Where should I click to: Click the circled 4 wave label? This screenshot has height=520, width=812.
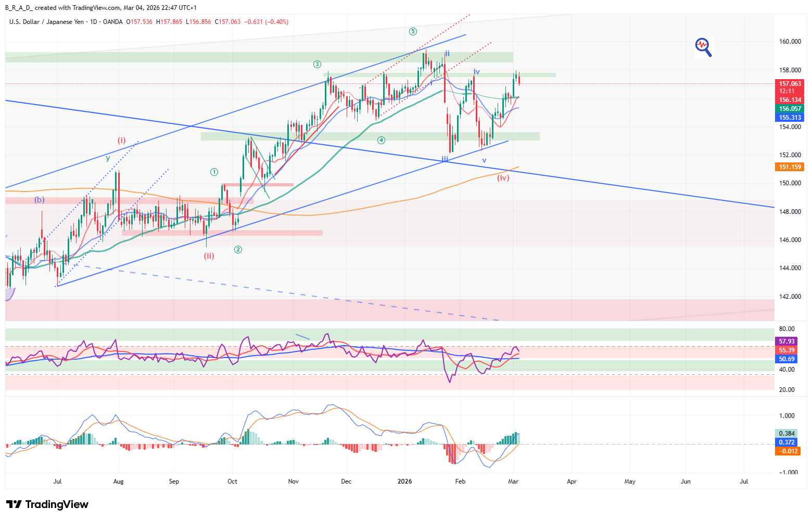[x=382, y=140]
